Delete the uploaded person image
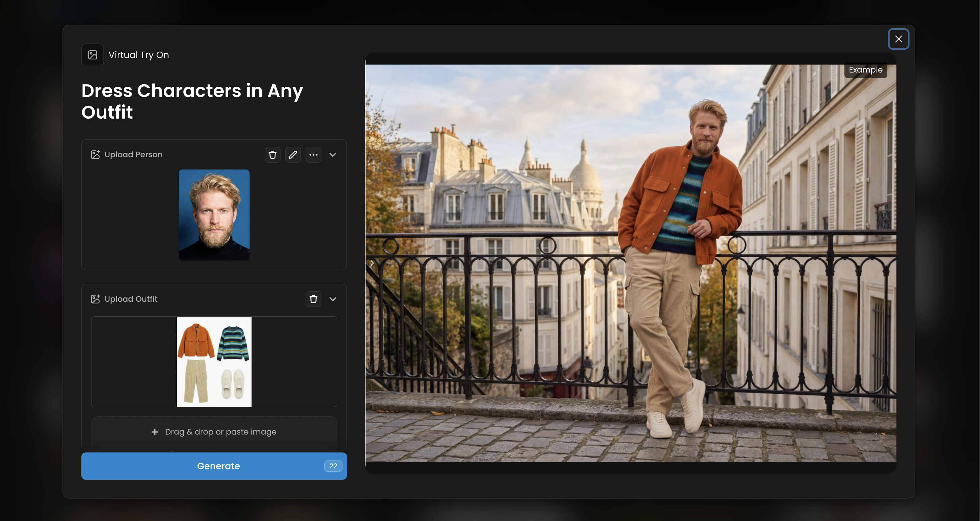980x521 pixels. [272, 154]
